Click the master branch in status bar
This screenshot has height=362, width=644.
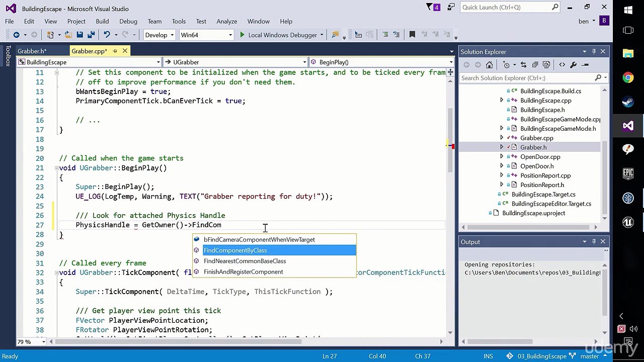(589, 356)
